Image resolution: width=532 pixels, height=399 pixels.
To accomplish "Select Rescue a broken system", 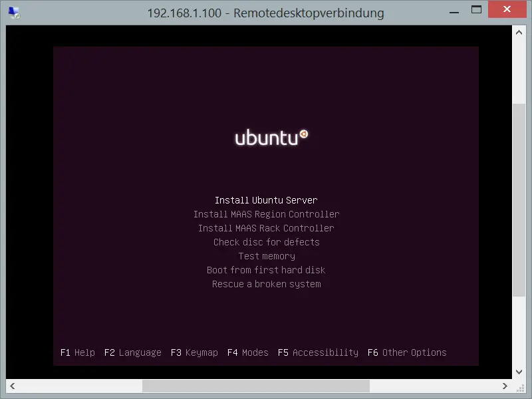I will pyautogui.click(x=267, y=284).
